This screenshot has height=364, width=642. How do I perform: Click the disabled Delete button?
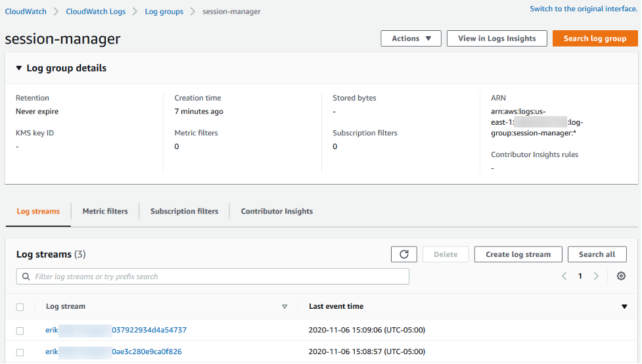click(446, 254)
